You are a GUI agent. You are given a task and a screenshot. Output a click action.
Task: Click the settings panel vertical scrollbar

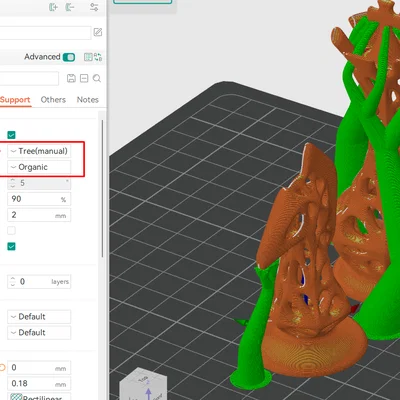102,188
